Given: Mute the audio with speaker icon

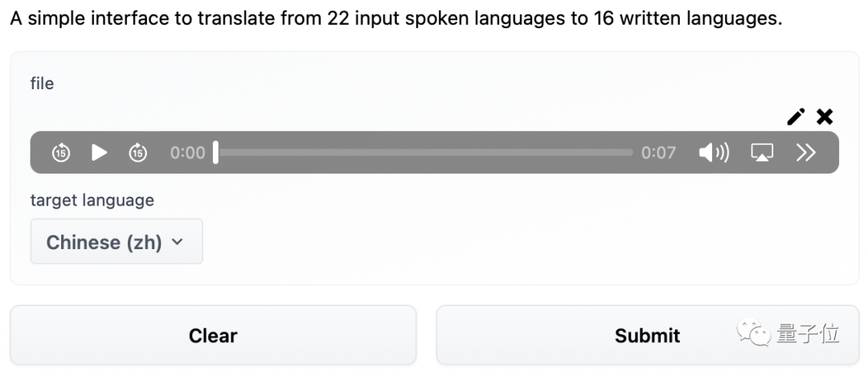Looking at the screenshot, I should 713,153.
